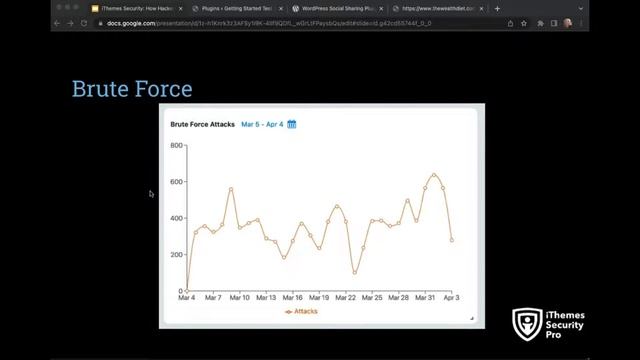640x360 pixels.
Task: Click the 200 y-axis label
Action: 176,255
